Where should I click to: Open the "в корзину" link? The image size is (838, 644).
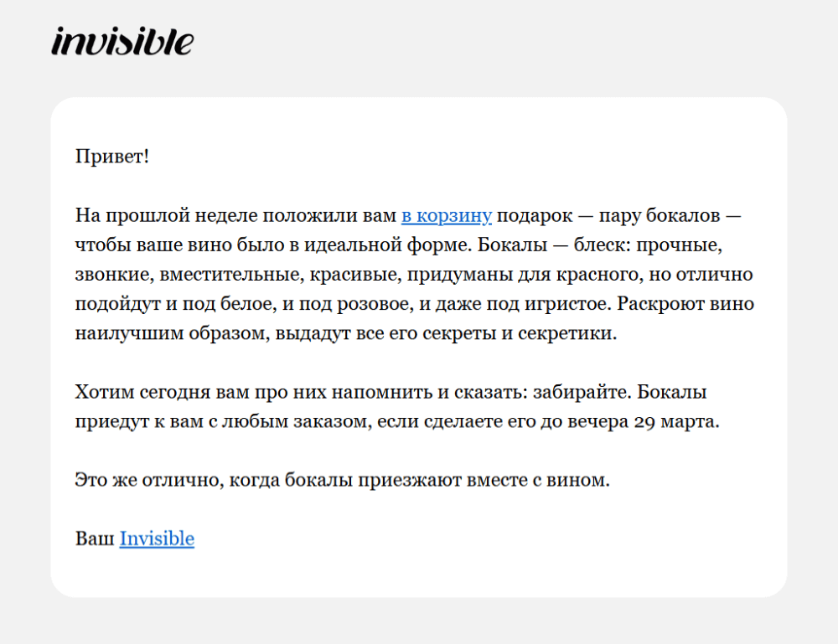tap(447, 215)
